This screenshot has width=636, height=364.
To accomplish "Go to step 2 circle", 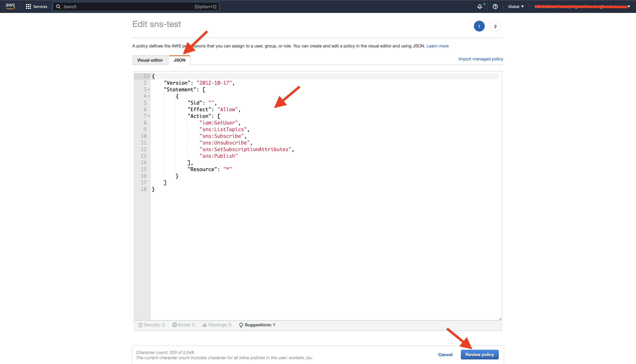I will coord(495,26).
